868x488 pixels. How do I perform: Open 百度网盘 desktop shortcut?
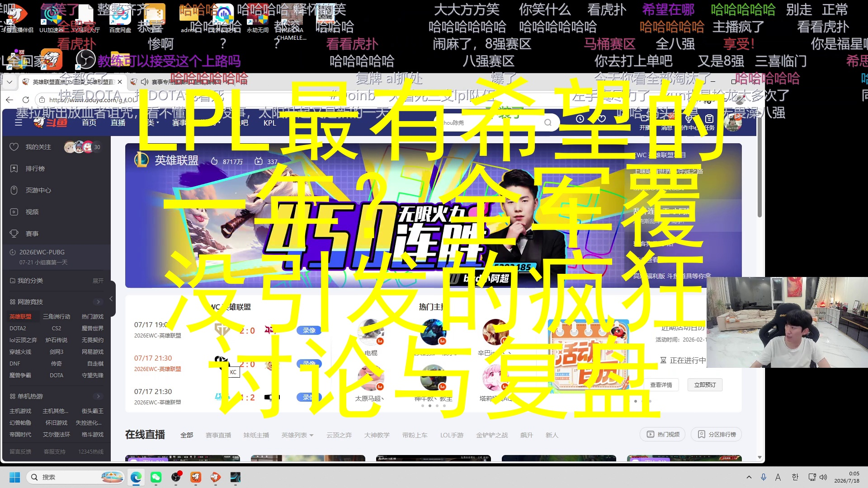coord(120,18)
